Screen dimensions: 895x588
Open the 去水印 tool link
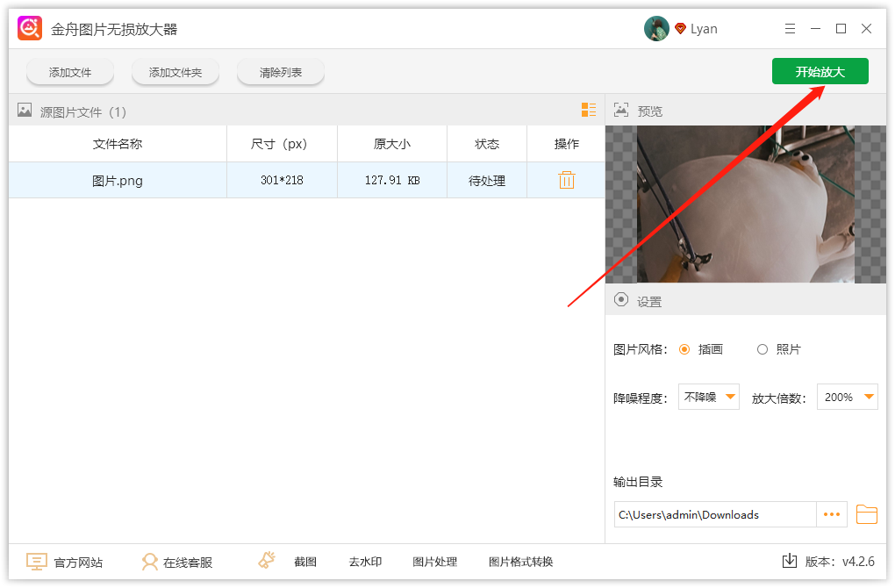pos(365,562)
